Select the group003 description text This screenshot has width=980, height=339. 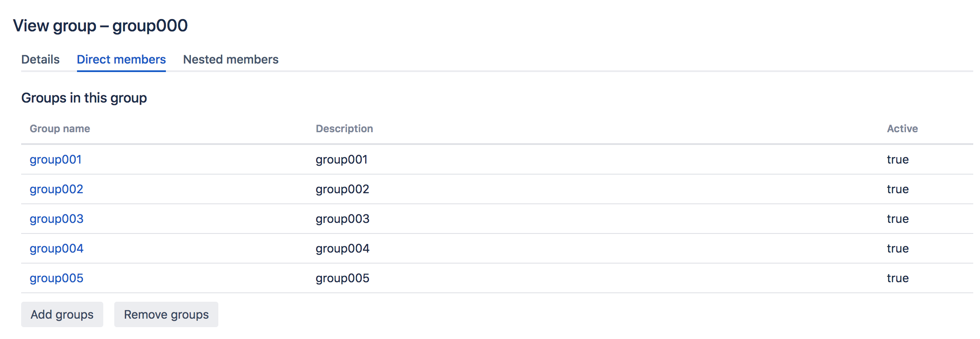[x=342, y=219]
